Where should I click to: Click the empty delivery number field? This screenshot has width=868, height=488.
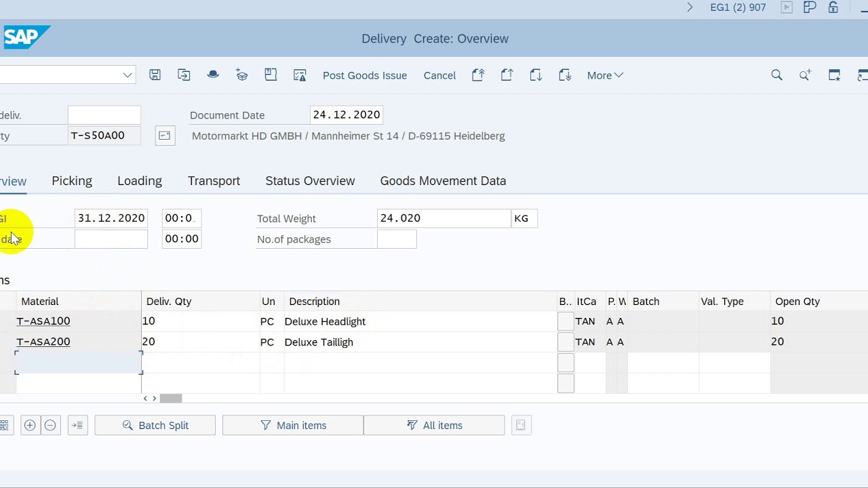104,115
